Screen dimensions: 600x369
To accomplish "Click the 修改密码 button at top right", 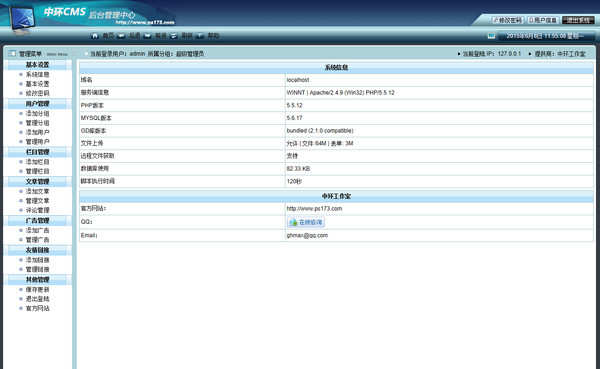I will point(508,20).
